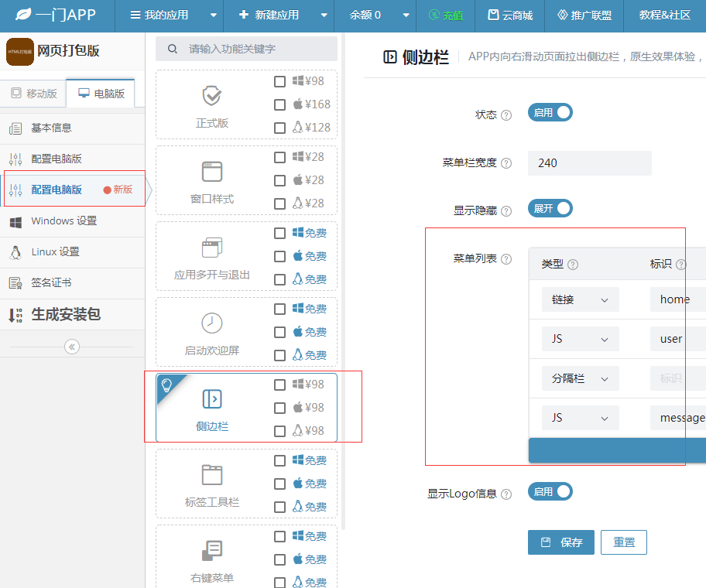This screenshot has height=588, width=706.
Task: Open the 右键菜单 feature icon
Action: pyautogui.click(x=211, y=551)
